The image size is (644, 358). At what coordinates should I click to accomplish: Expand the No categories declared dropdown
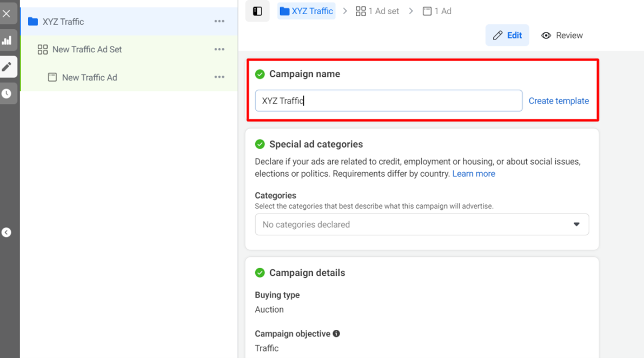tap(422, 224)
